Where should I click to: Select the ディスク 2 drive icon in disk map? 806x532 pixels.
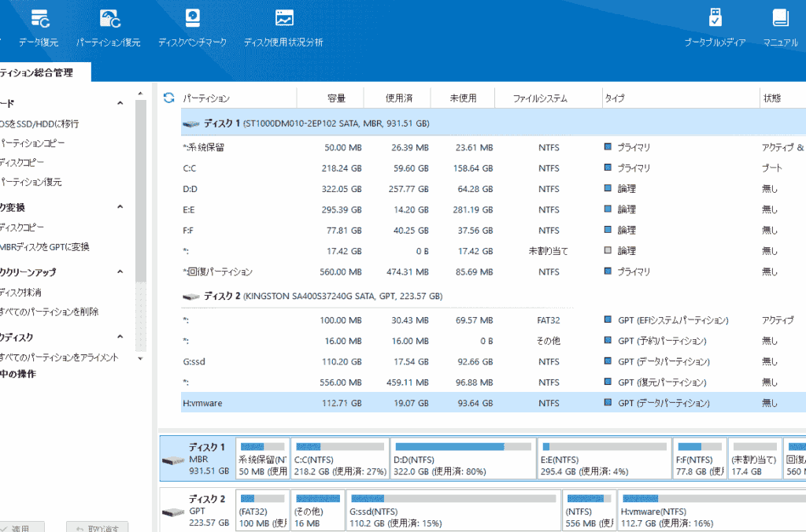[173, 512]
